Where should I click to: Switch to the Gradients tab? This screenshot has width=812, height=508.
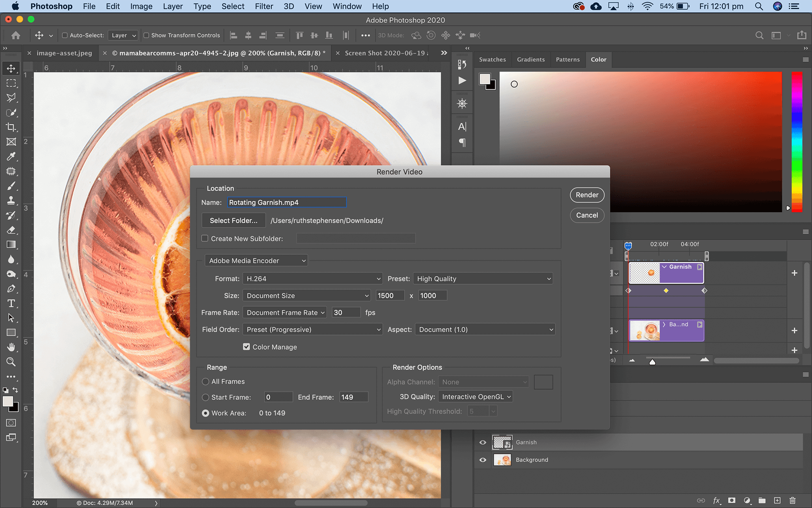[x=531, y=59]
